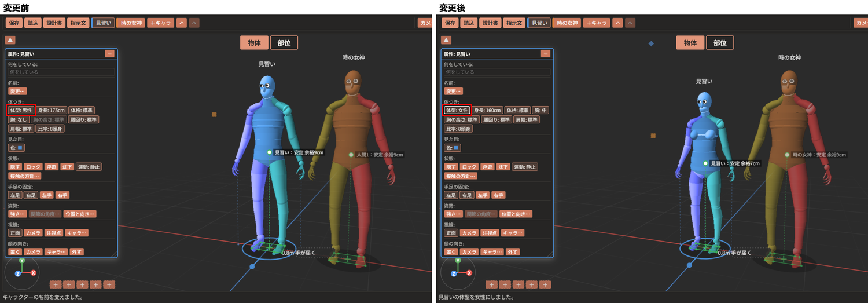Screen dimensions: 868x303
Task: Open the 身長: 160cm height selector
Action: point(487,110)
